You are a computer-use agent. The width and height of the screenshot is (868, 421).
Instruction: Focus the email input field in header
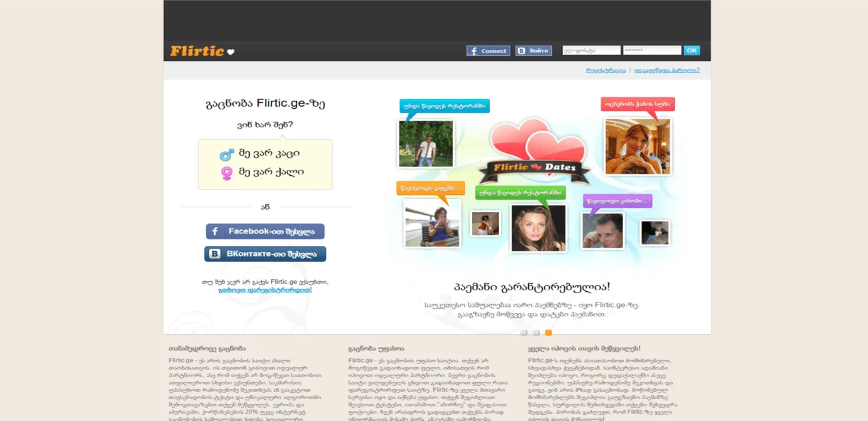point(591,50)
